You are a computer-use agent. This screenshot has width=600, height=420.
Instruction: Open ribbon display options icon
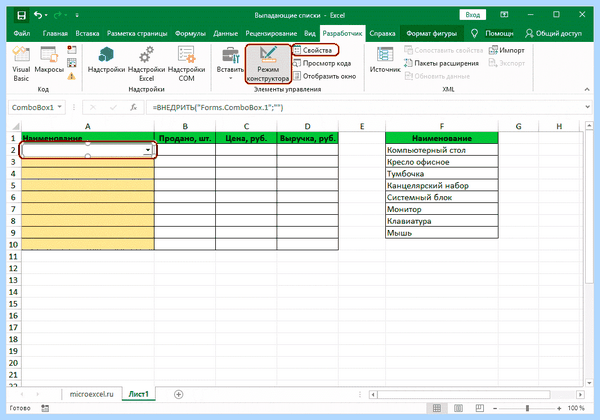click(x=504, y=15)
